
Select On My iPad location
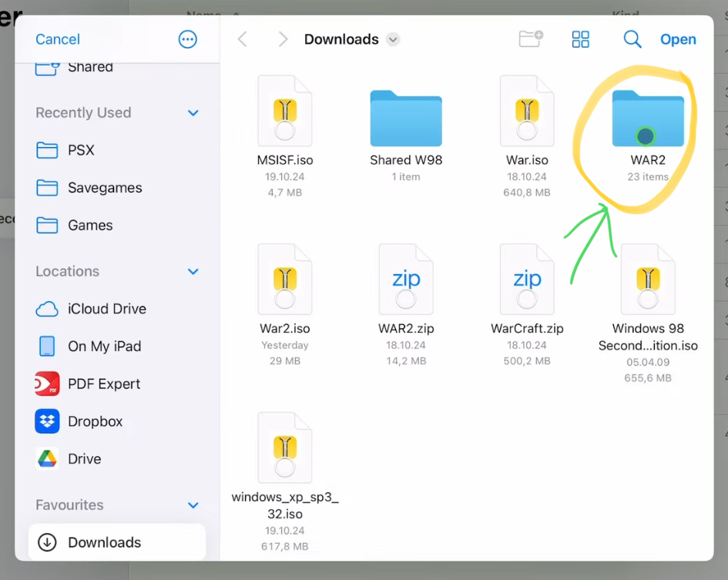[x=117, y=347]
